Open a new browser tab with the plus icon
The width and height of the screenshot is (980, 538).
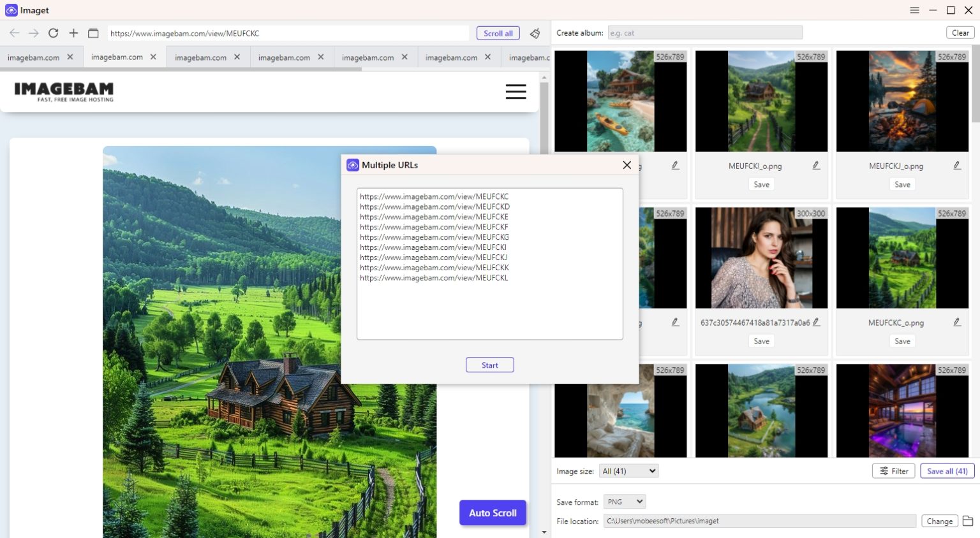[73, 33]
